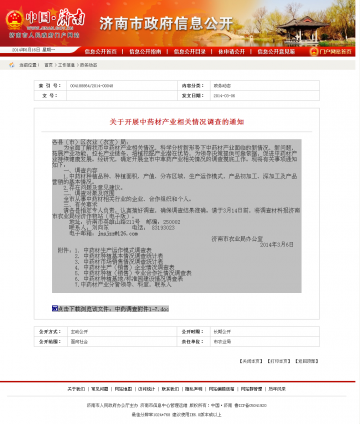
Task: Click the 公开范围 label cell
Action: 50,342
